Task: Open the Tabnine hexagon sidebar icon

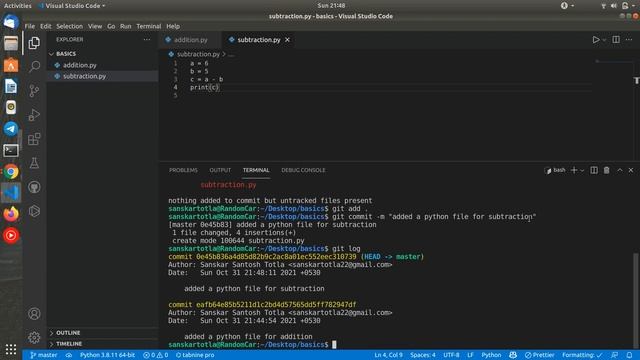Action: (x=34, y=211)
